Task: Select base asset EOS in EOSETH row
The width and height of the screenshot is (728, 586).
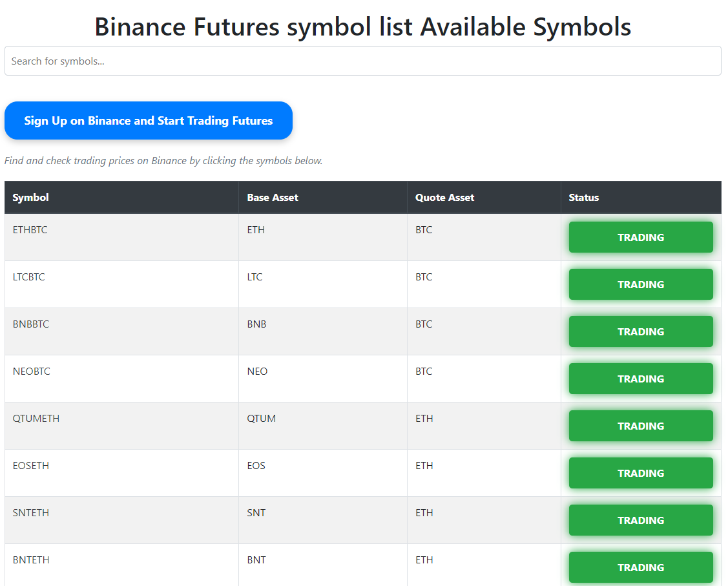Action: tap(256, 466)
